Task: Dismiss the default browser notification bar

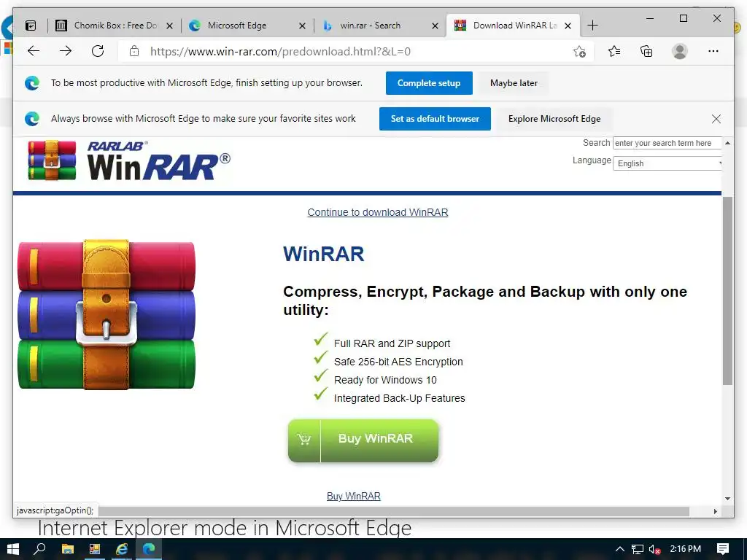Action: click(716, 119)
